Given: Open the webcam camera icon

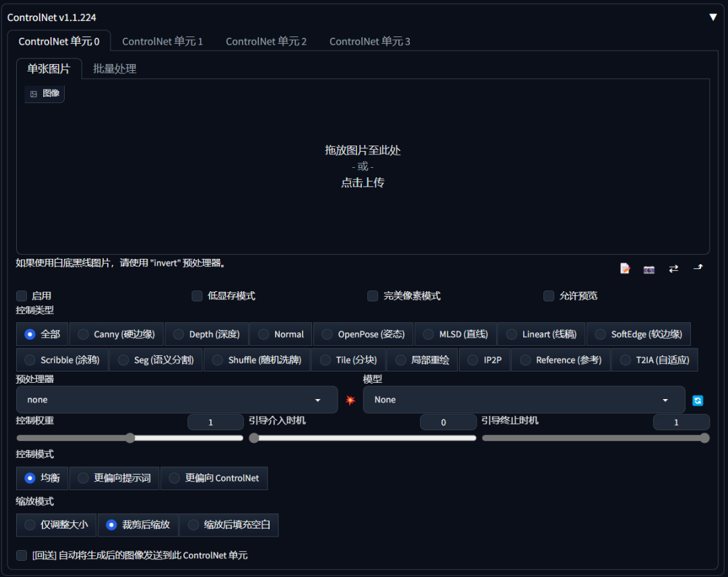Looking at the screenshot, I should point(649,269).
